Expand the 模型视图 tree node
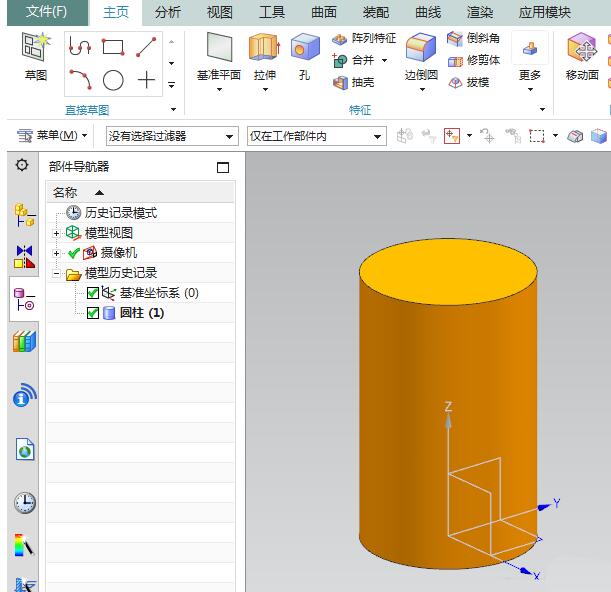This screenshot has height=592, width=611. [57, 233]
